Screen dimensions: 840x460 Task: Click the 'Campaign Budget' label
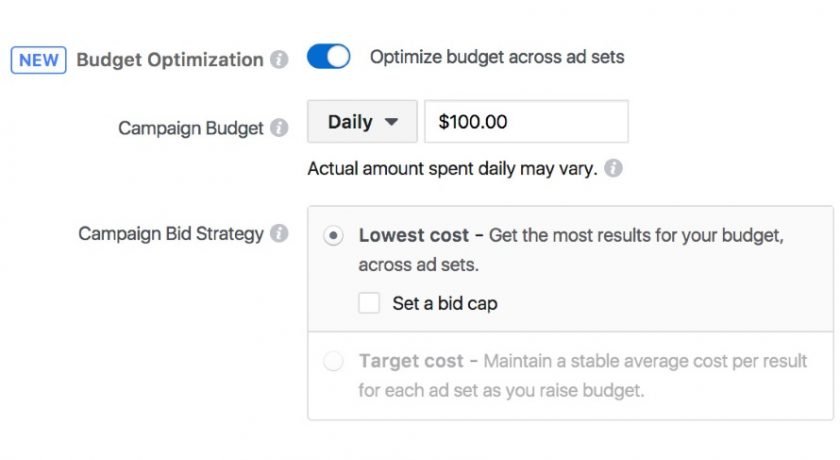[x=191, y=128]
